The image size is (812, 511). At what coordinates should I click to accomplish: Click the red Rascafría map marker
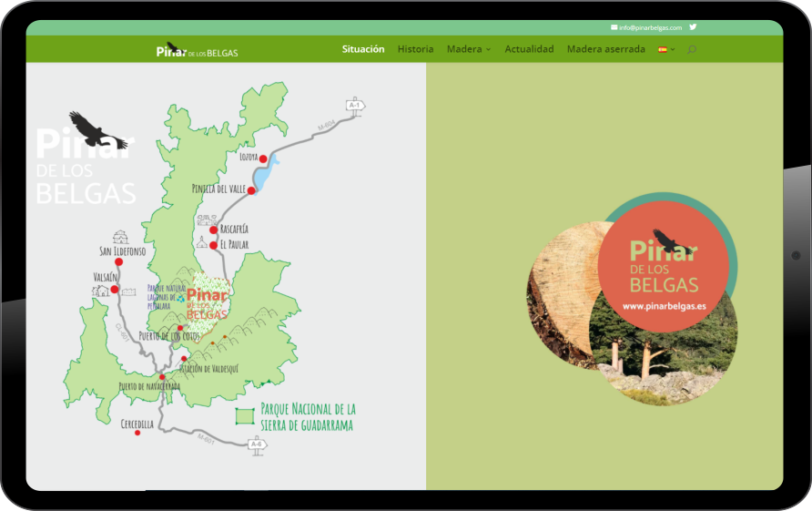tap(213, 230)
